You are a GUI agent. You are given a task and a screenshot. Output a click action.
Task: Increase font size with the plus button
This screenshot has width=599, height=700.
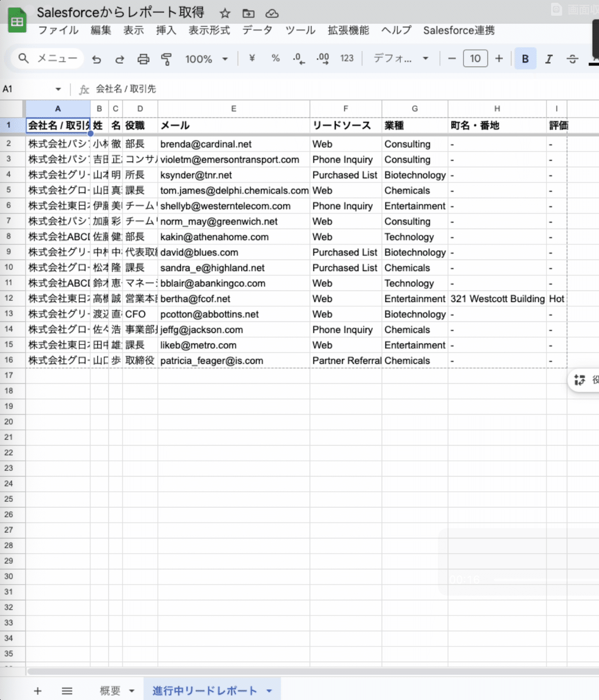tap(499, 58)
